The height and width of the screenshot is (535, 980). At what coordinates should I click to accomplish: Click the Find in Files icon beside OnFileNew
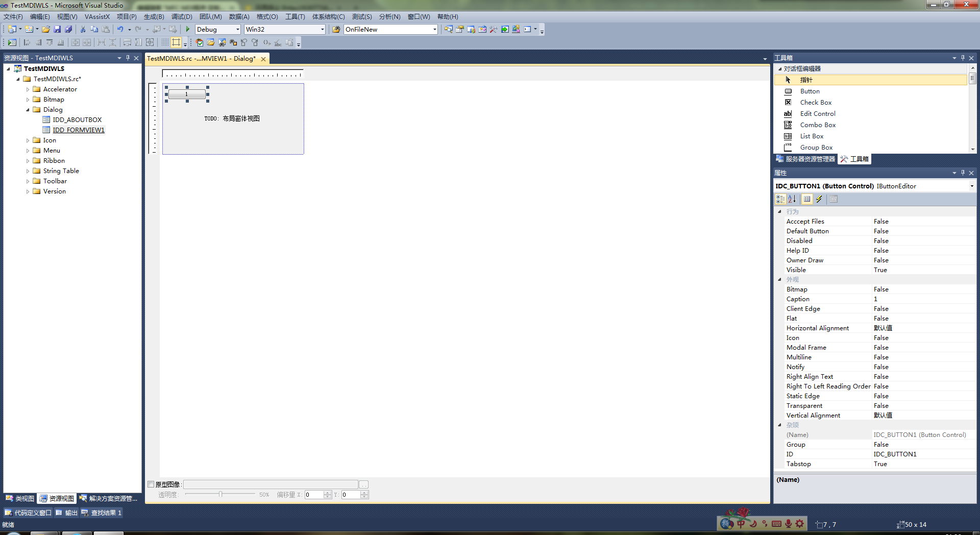click(336, 30)
